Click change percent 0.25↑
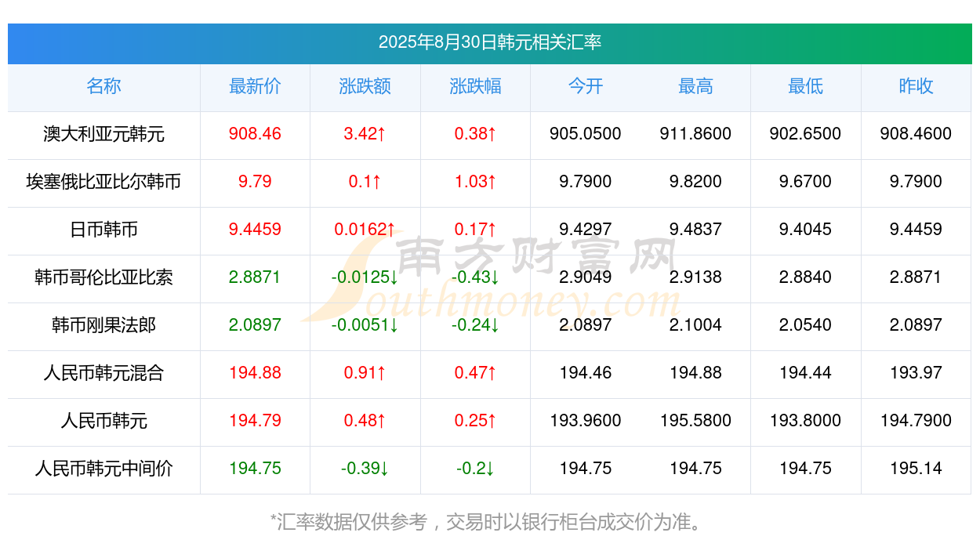980x547 pixels. tap(475, 421)
